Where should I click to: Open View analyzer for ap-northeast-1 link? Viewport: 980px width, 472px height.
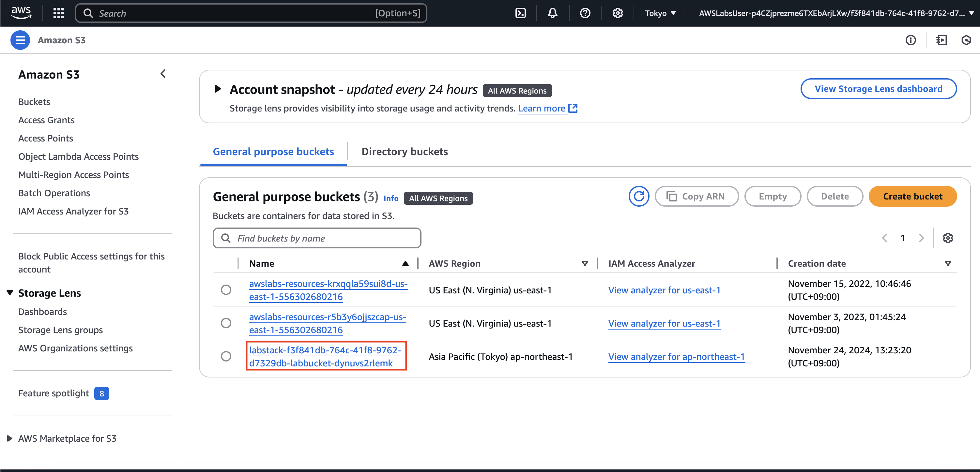(x=676, y=357)
